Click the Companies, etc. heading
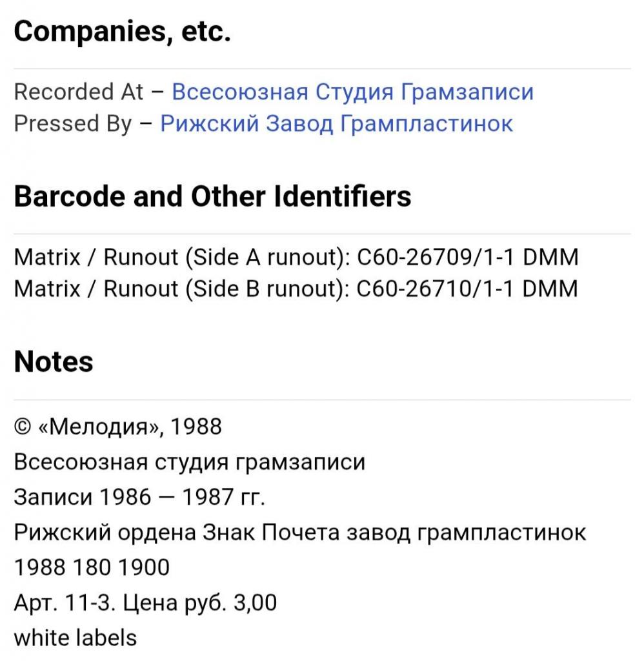Viewport: 644px width, 661px height. coord(123,32)
